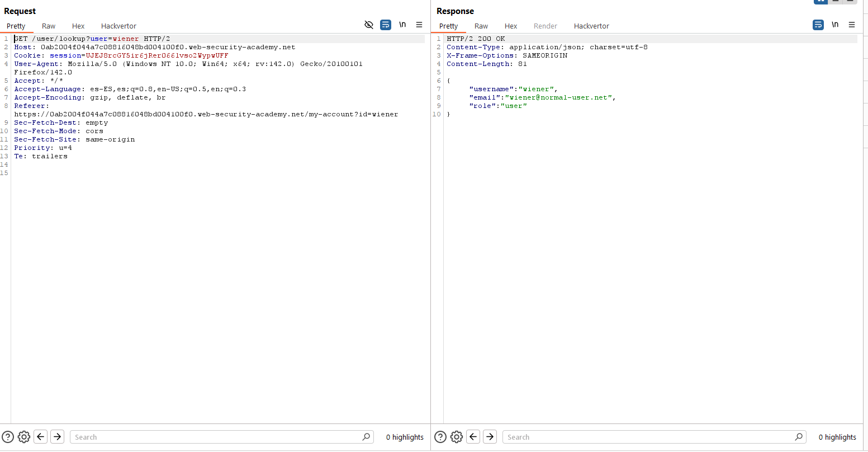
Task: Open help icon below Request panel
Action: coord(8,437)
